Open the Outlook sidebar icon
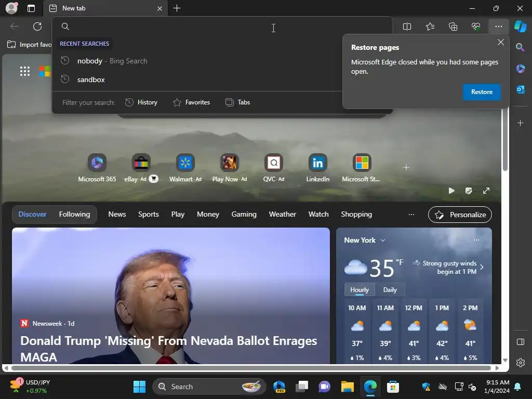This screenshot has height=399, width=532. [x=520, y=89]
